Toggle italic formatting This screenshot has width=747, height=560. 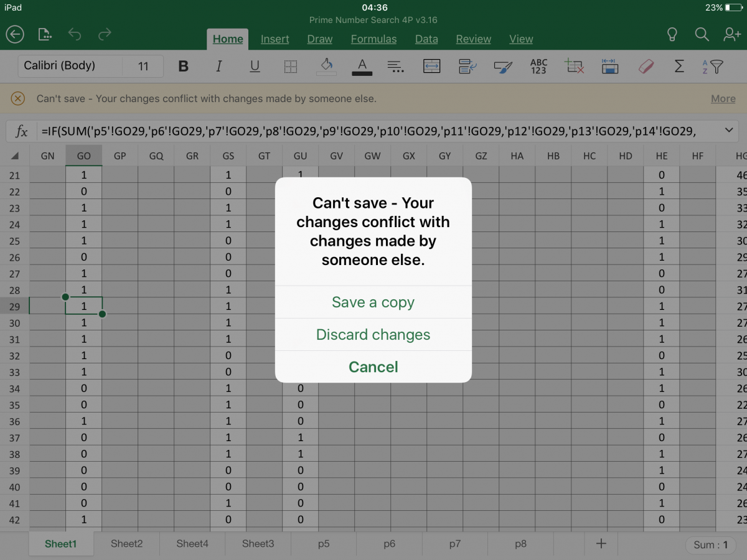[x=219, y=66]
